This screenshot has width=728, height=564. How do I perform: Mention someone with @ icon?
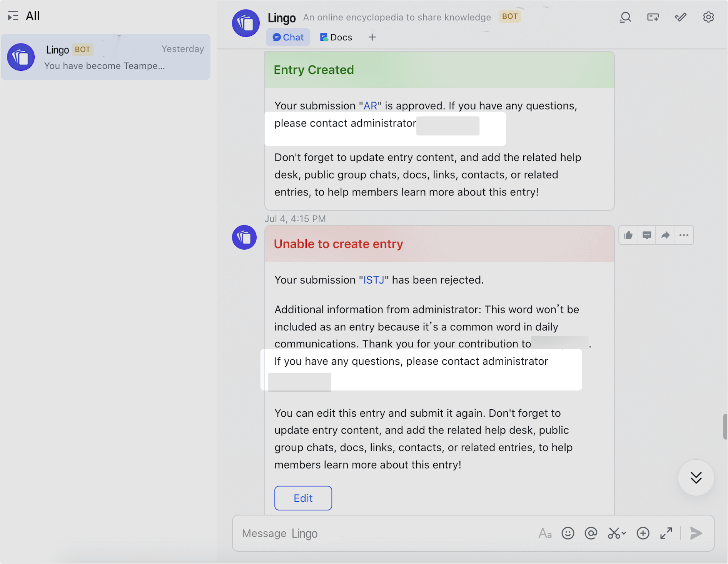[x=591, y=533]
